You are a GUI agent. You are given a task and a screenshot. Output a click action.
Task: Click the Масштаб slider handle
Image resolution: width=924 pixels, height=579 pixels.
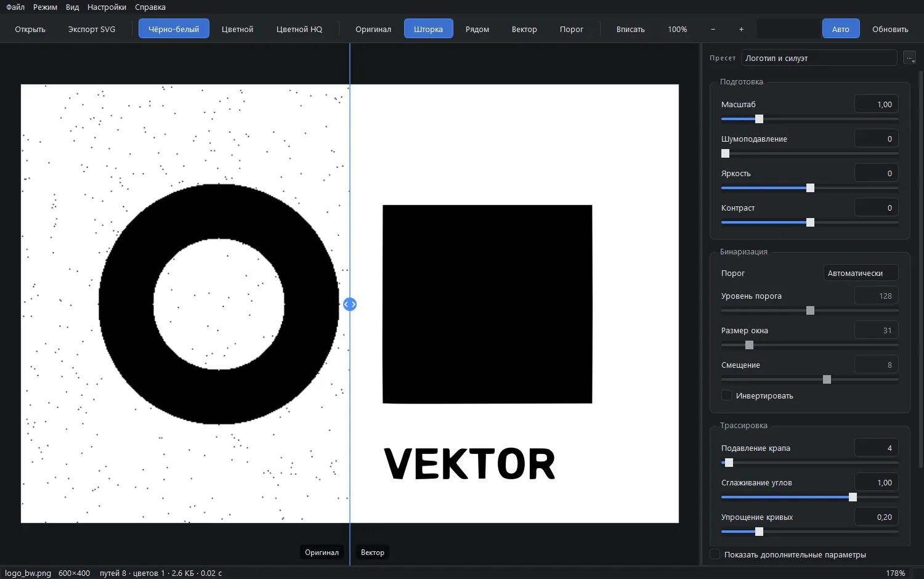tap(759, 119)
